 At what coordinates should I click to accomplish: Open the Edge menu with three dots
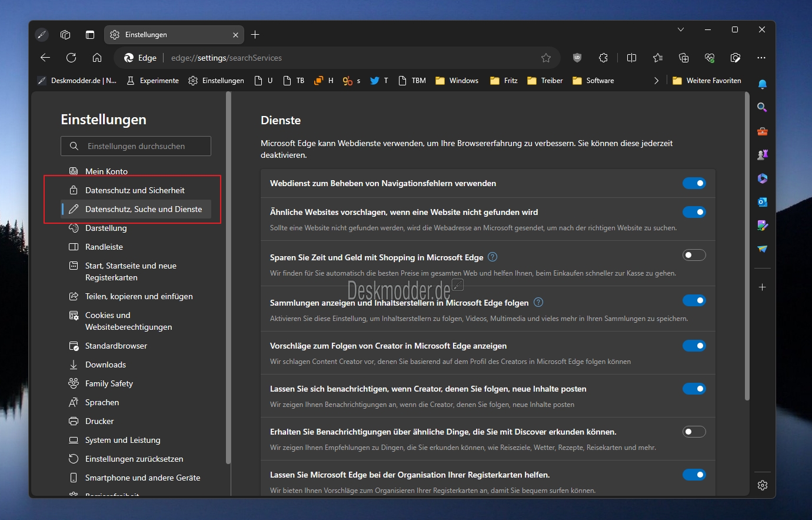pyautogui.click(x=761, y=58)
